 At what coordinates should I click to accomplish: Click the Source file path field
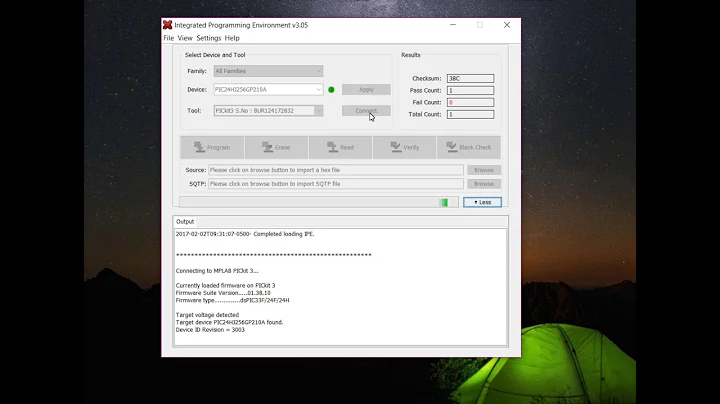coord(336,170)
